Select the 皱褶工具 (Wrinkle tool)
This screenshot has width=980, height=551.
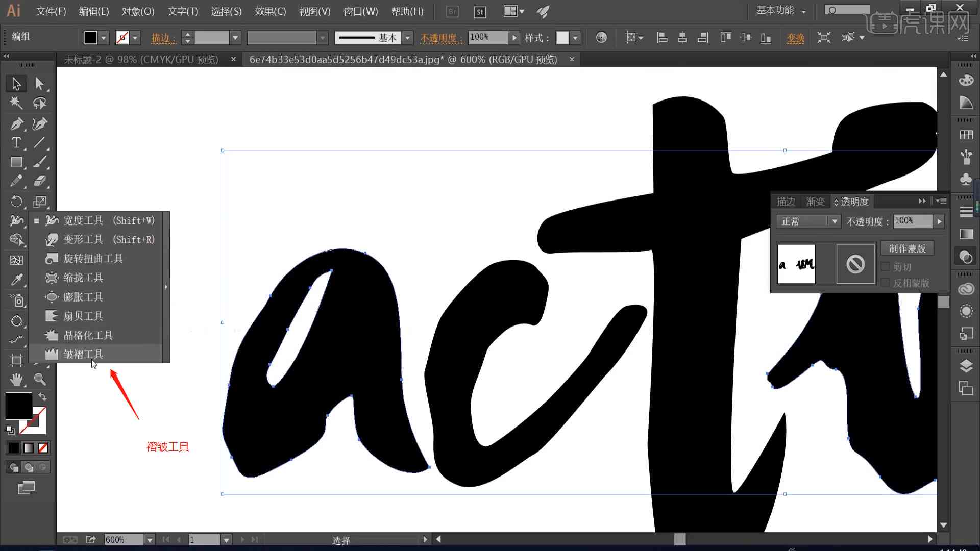82,354
